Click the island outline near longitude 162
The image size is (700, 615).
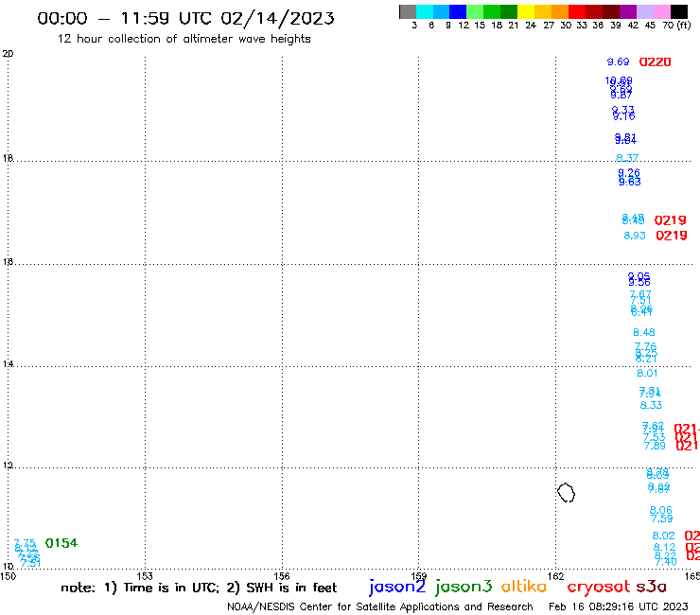pos(566,493)
